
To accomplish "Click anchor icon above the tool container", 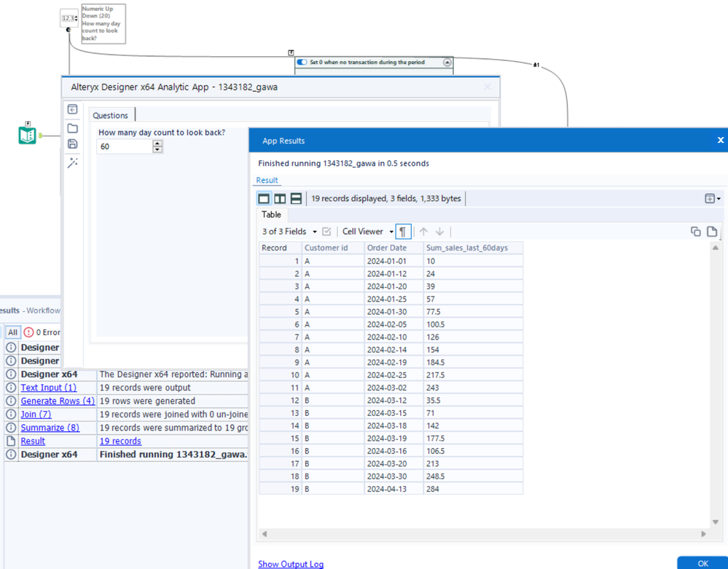I will click(x=291, y=52).
